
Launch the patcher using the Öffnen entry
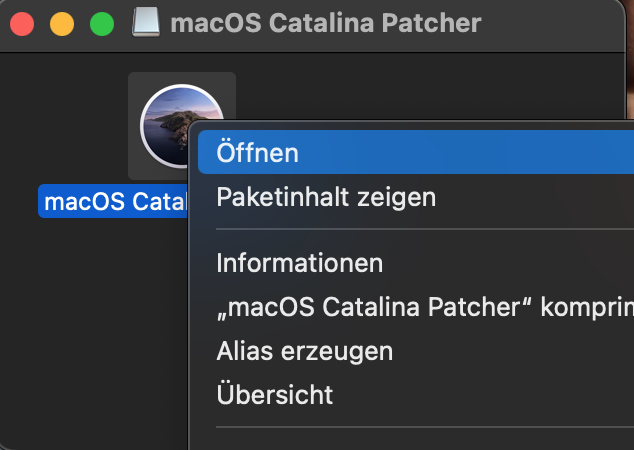click(x=258, y=153)
